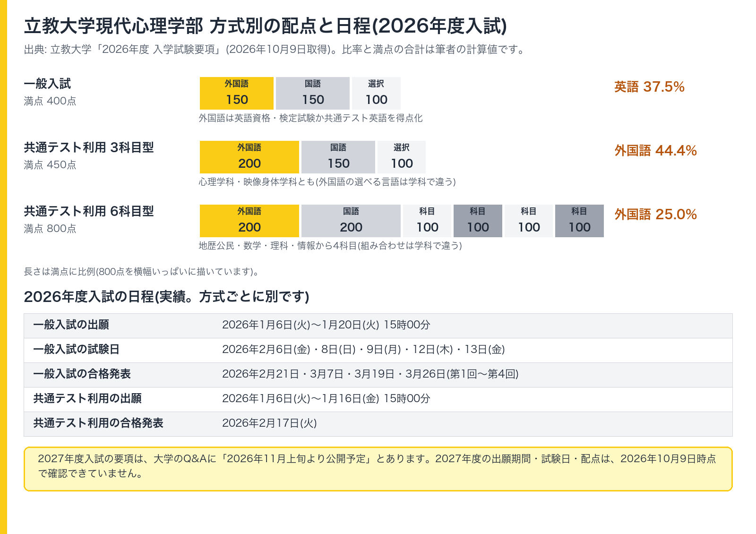Click the 一般入試の出願 row label
The height and width of the screenshot is (534, 756).
[71, 325]
